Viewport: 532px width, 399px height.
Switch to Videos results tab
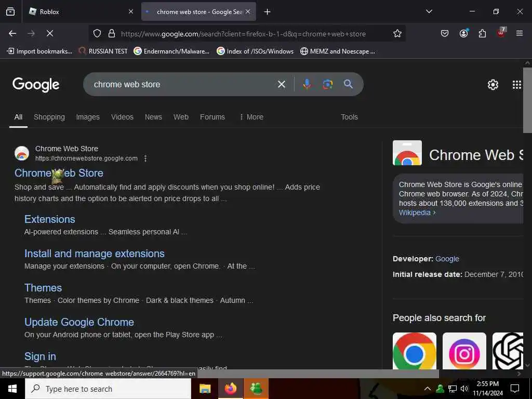(122, 117)
